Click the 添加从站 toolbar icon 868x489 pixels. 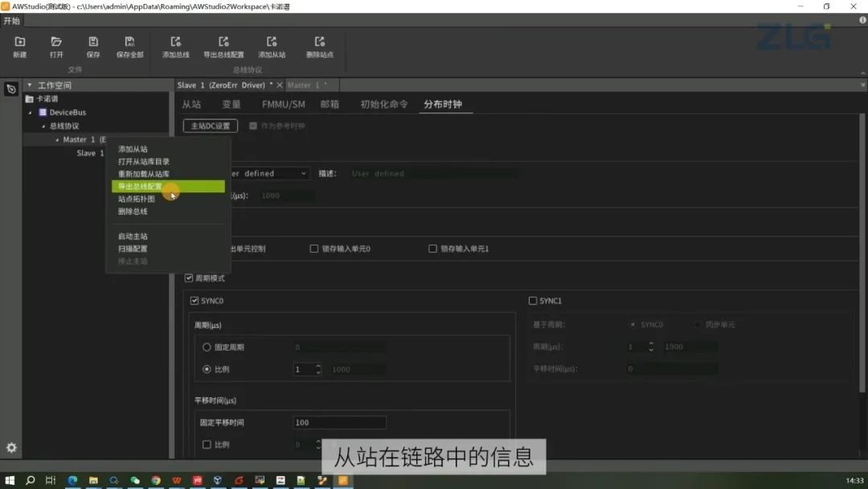[272, 42]
